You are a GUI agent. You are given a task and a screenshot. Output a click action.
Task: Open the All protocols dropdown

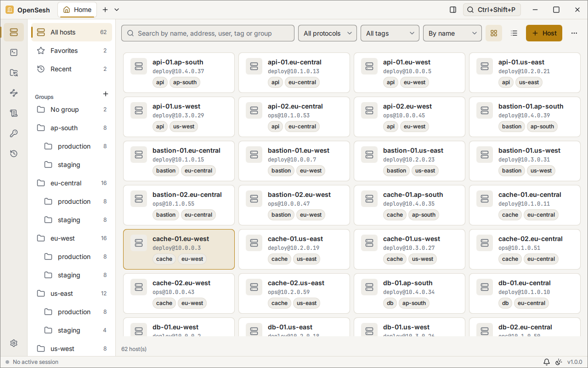(328, 33)
